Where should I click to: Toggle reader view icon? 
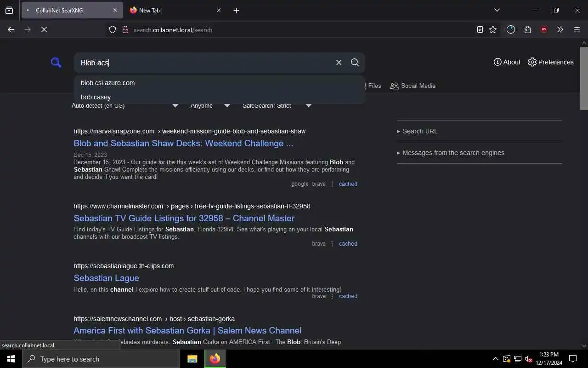tap(480, 29)
